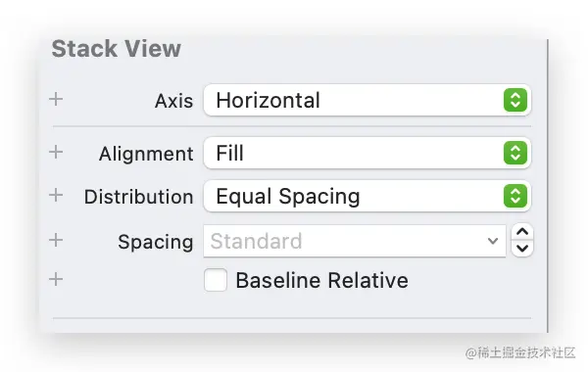Open the Distribution dropdown showing Equal Spacing
This screenshot has height=372, width=588.
[367, 196]
